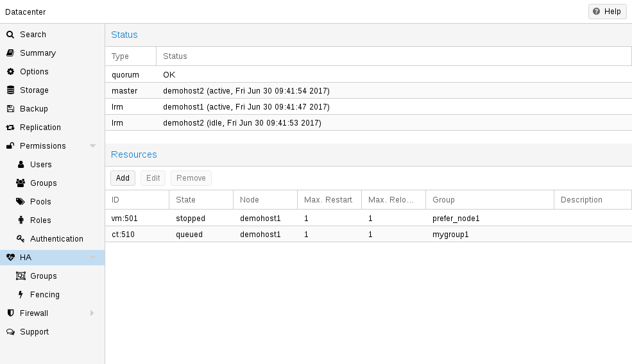Collapse the HA section arrow
Screen dimensions: 632x364
pyautogui.click(x=92, y=258)
